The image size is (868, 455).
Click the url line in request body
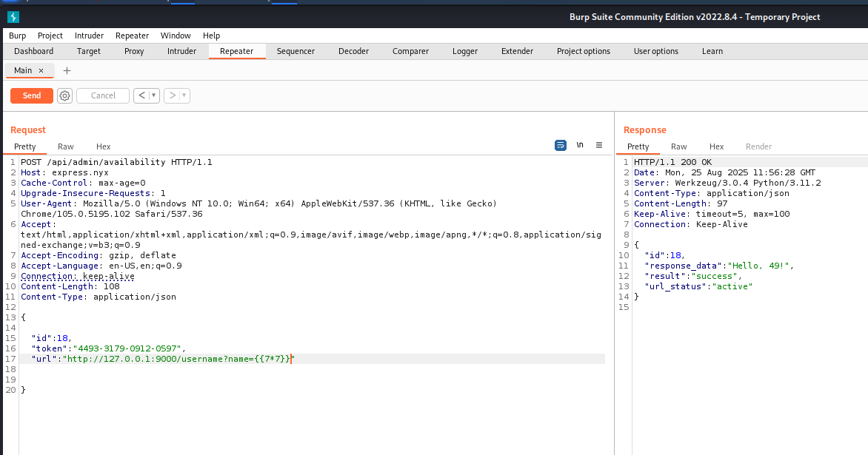pyautogui.click(x=163, y=359)
